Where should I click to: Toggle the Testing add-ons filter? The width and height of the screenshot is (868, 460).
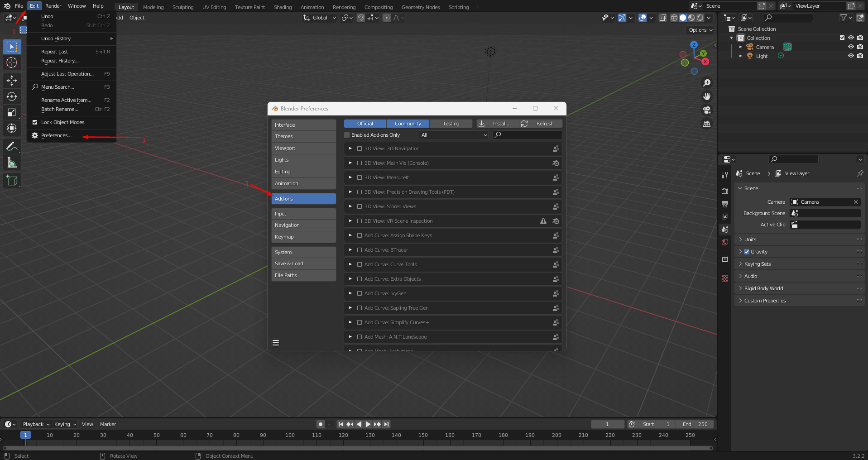click(x=451, y=124)
